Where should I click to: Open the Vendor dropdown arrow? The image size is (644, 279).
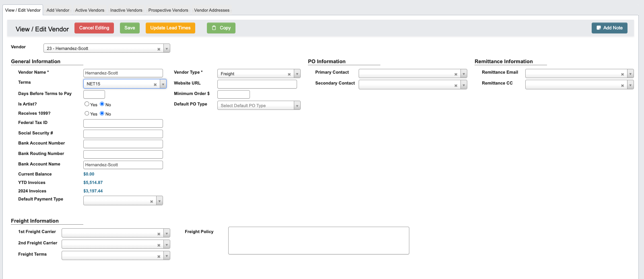[x=167, y=49]
